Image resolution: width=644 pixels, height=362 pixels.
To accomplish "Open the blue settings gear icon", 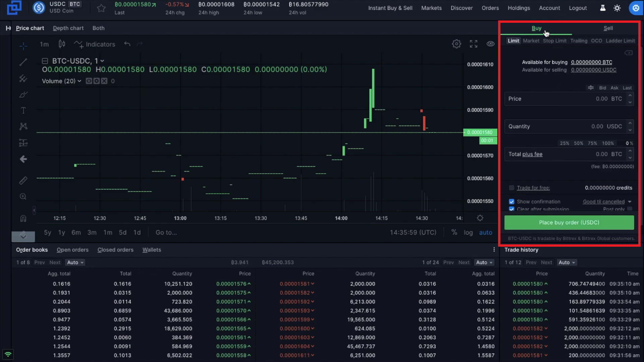I will point(636,8).
